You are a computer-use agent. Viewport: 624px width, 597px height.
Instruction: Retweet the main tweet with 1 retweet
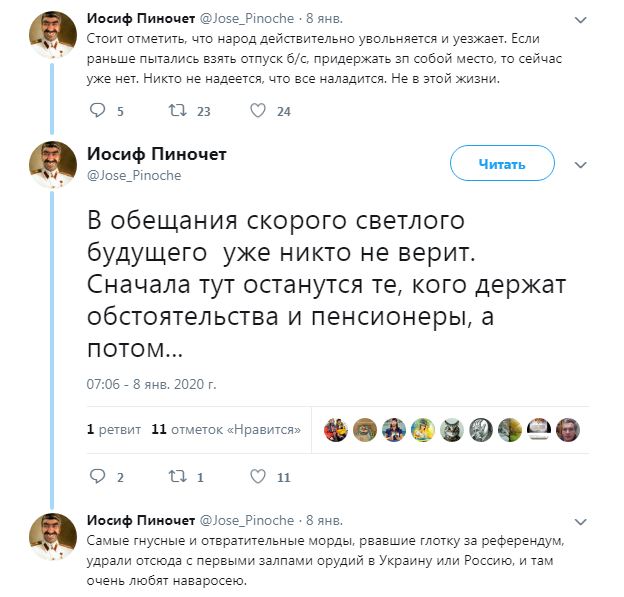pos(178,477)
